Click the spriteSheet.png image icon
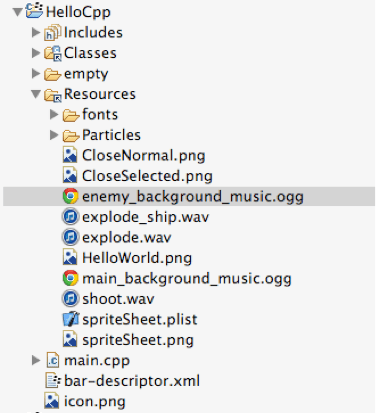The height and width of the screenshot is (414, 376). [70, 340]
